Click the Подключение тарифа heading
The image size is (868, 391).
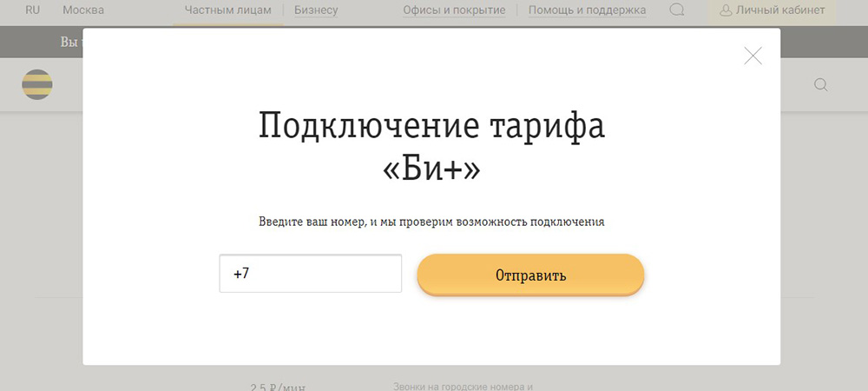pyautogui.click(x=431, y=127)
